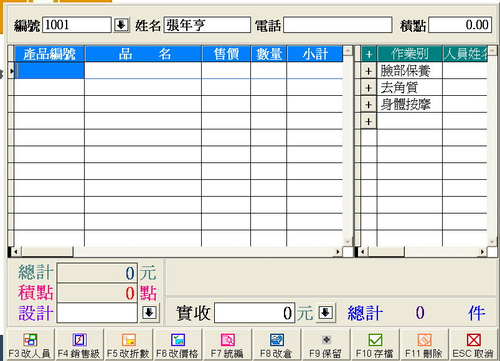Screen dimensions: 500x361
Task: Click the 作業別 grid horizontal scrollbar thumb
Action: click(x=386, y=252)
